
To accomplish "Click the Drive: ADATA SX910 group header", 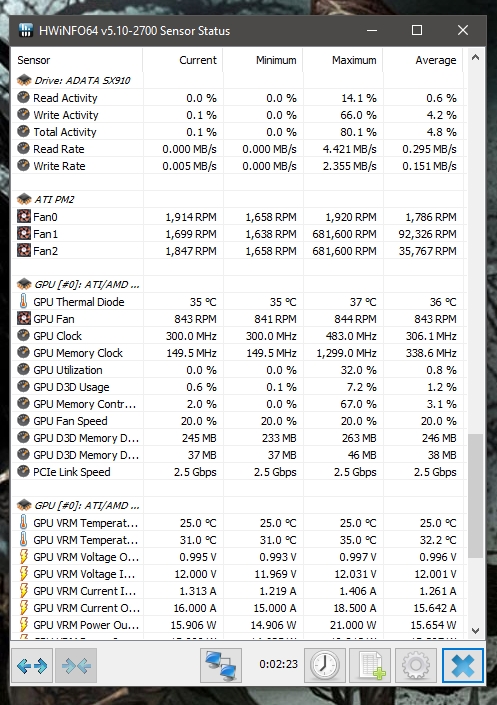I will pyautogui.click(x=74, y=80).
